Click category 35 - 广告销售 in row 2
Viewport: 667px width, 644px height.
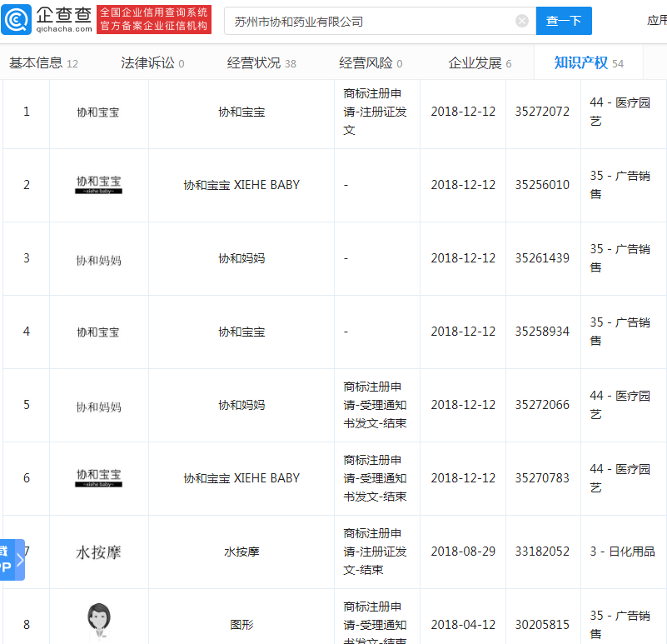click(620, 185)
